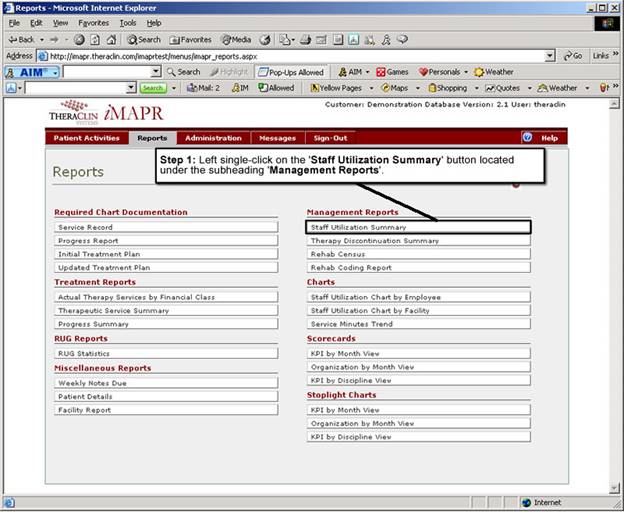Click the blue Help question-mark icon
Viewport: 624px width, 512px height.
point(527,138)
